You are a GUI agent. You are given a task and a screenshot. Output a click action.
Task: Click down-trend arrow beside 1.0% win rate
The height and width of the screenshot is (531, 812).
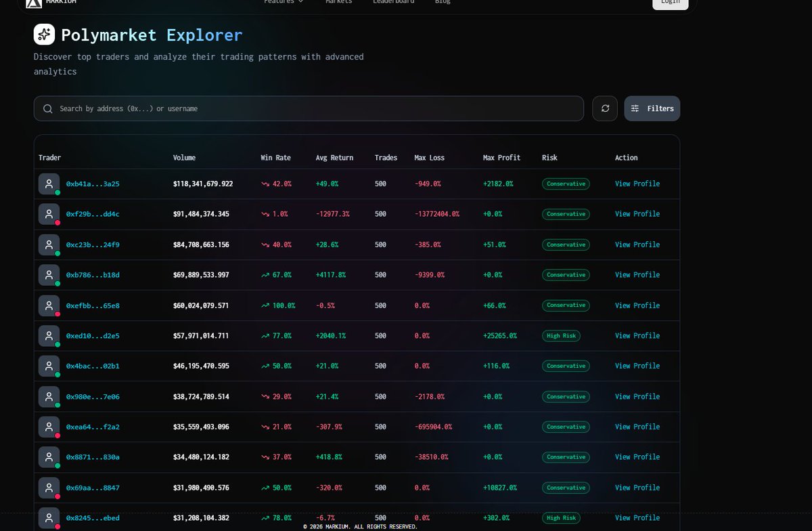265,214
